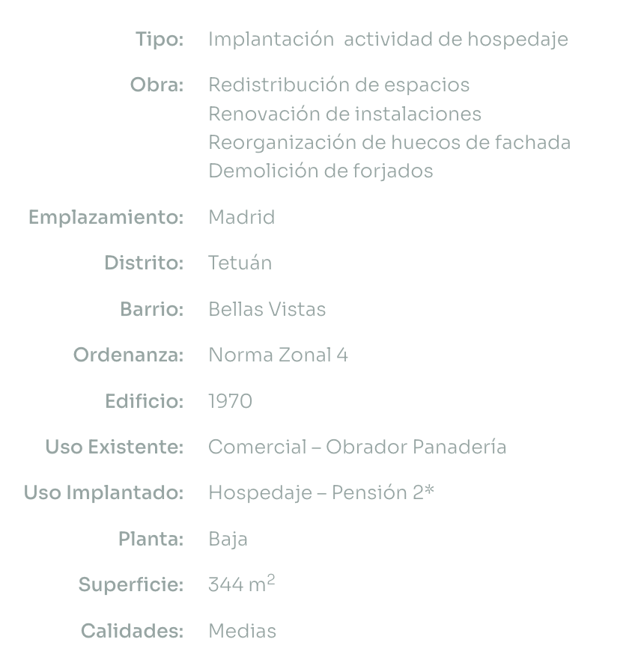
Task: Click the 'Obra:' label
Action: click(x=157, y=85)
